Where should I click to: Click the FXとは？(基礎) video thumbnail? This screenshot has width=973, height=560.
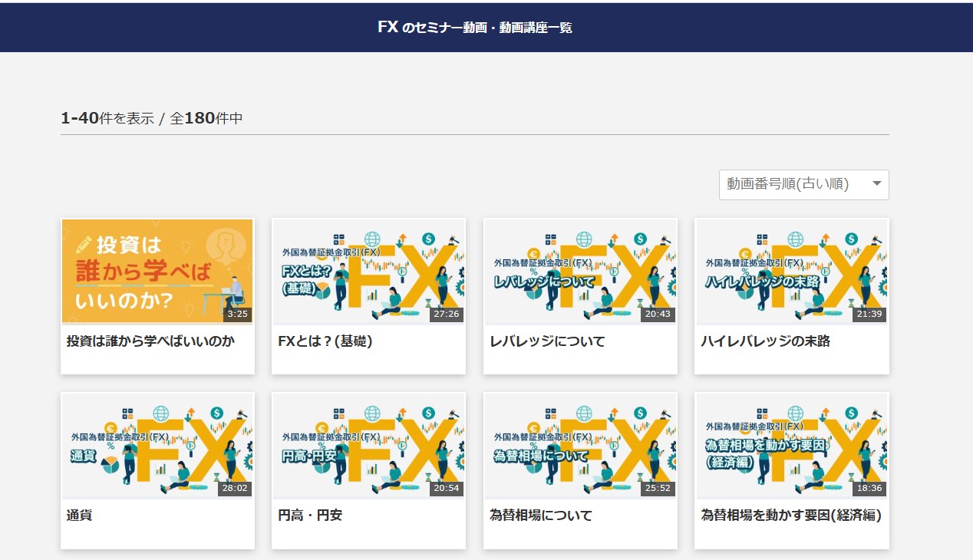pyautogui.click(x=368, y=271)
